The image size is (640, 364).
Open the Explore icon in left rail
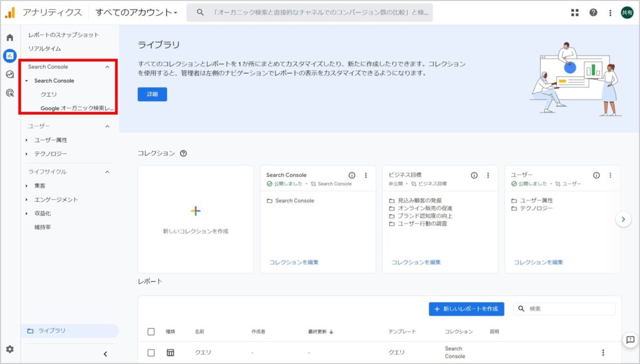tap(10, 74)
